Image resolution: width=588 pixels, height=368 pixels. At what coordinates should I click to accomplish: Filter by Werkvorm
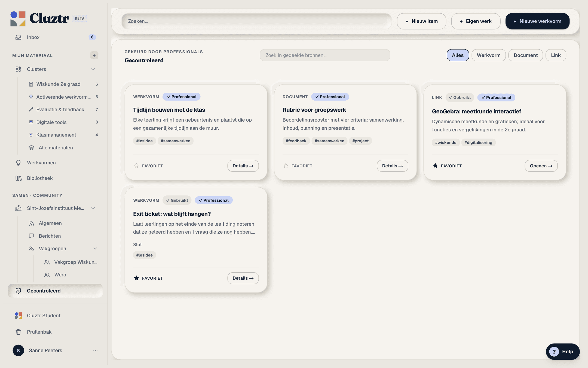[x=489, y=55]
